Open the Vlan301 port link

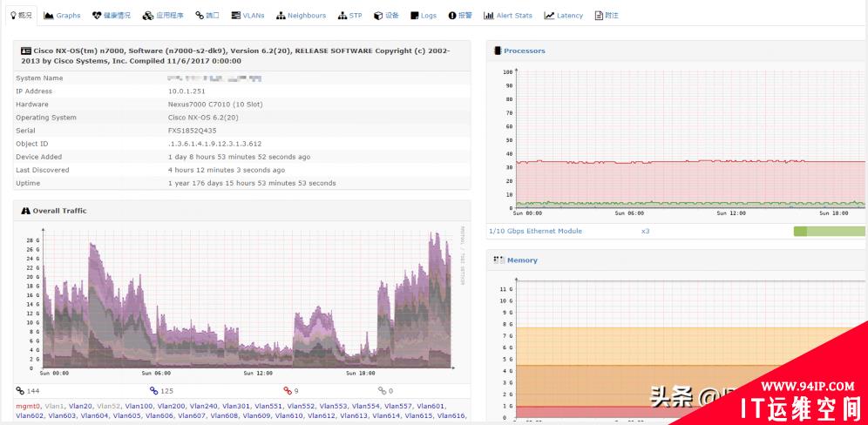pos(236,406)
